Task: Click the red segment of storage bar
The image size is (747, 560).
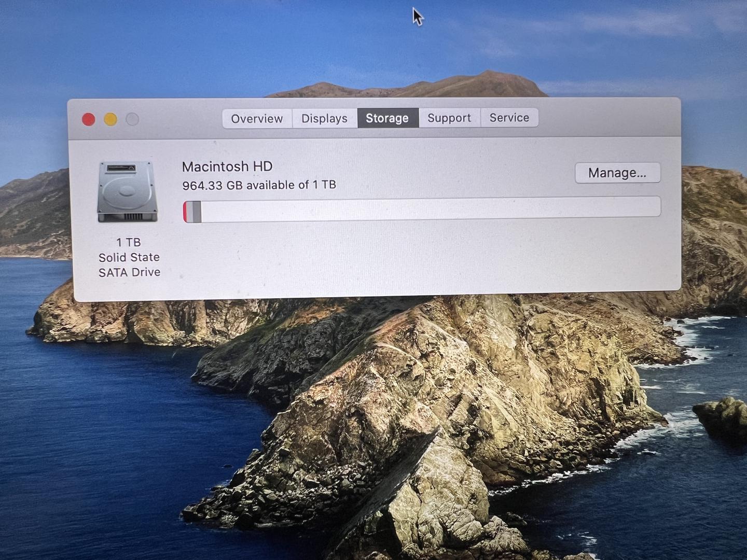Action: click(x=185, y=212)
